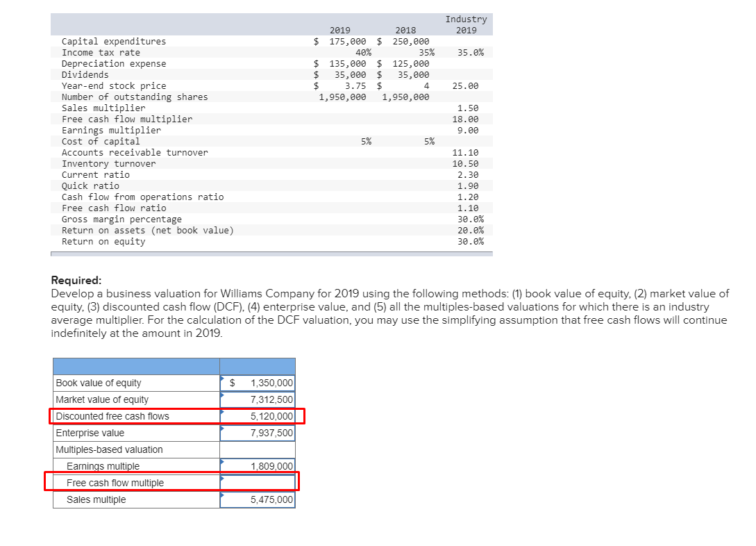The width and height of the screenshot is (756, 546).
Task: Click the Book value of equity input field
Action: pos(258,383)
